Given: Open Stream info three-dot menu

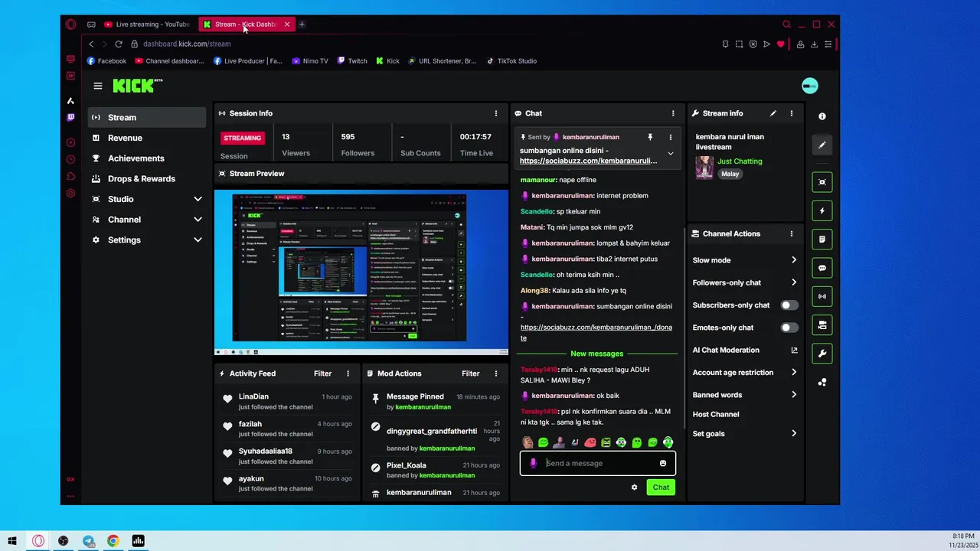Looking at the screenshot, I should (x=792, y=113).
